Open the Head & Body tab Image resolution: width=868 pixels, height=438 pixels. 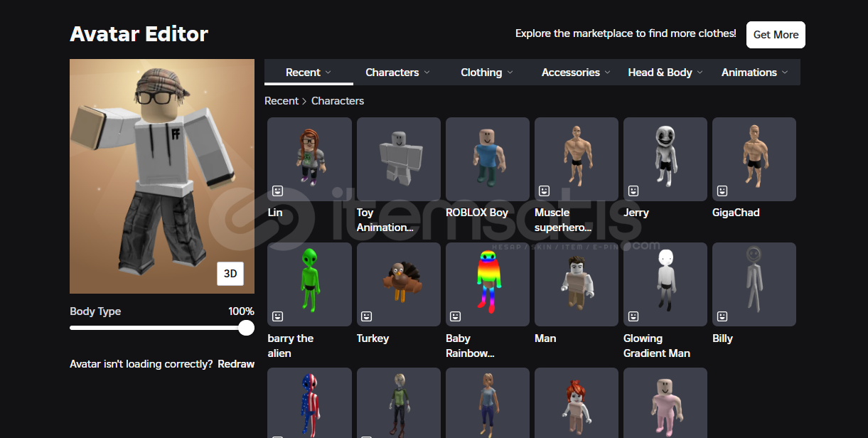(x=665, y=72)
